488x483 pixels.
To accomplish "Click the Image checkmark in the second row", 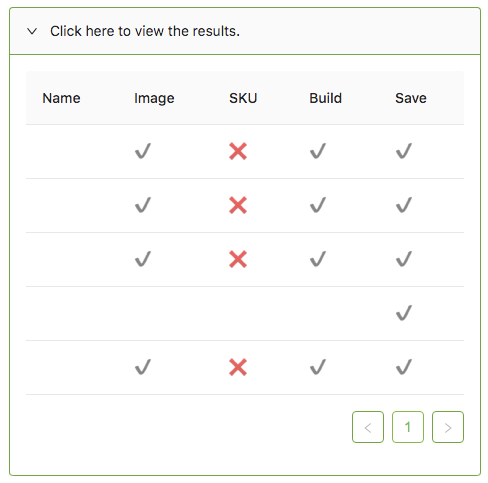I will coord(143,205).
